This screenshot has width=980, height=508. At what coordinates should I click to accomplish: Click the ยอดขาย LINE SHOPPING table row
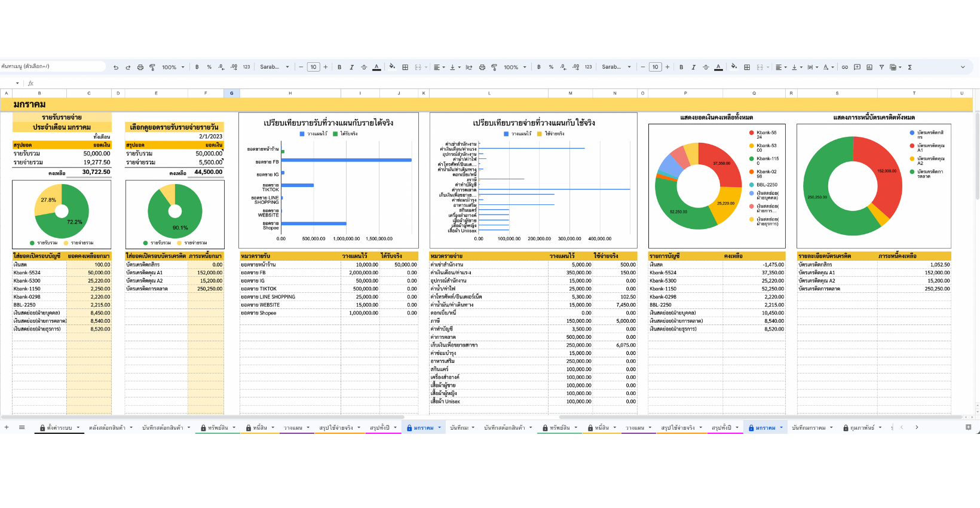[329, 296]
